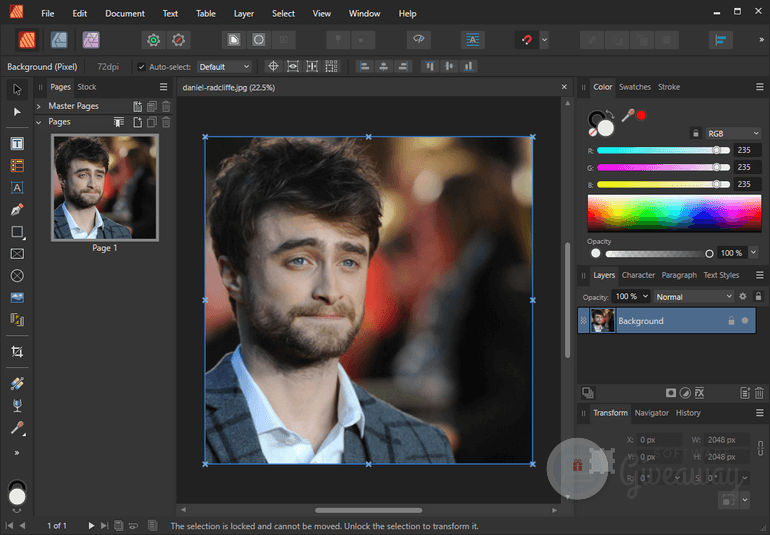Viewport: 770px width, 535px height.
Task: Switch to the Designer persona
Action: [59, 40]
